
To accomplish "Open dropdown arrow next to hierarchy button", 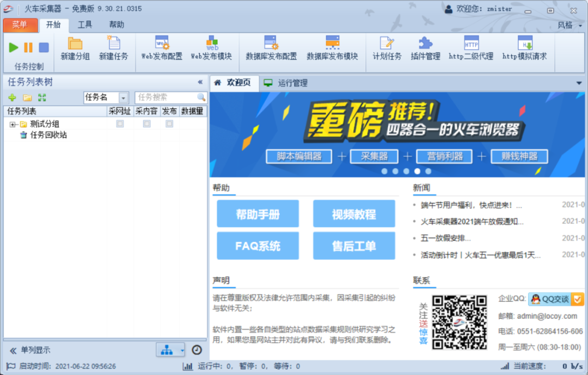I will coord(182,351).
